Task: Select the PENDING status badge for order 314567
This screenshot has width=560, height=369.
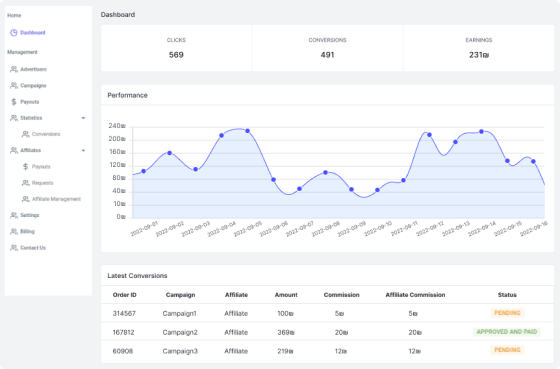Action: click(x=507, y=313)
